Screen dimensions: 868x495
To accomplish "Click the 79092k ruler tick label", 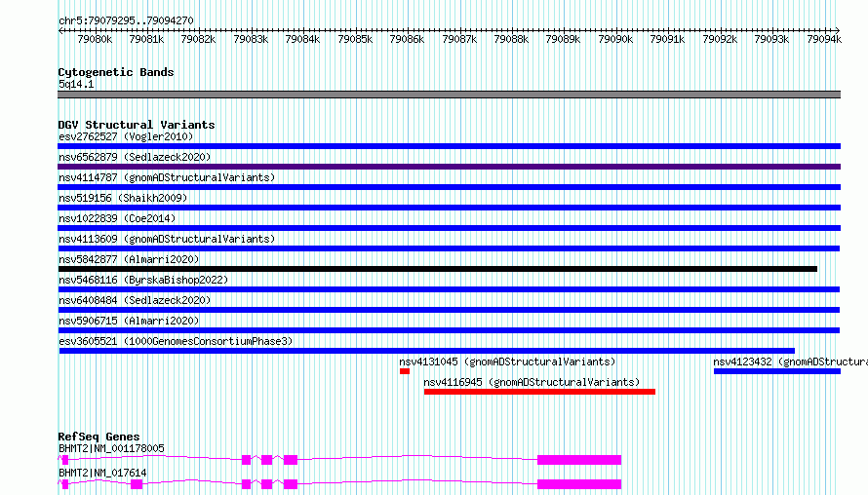I will (x=720, y=39).
